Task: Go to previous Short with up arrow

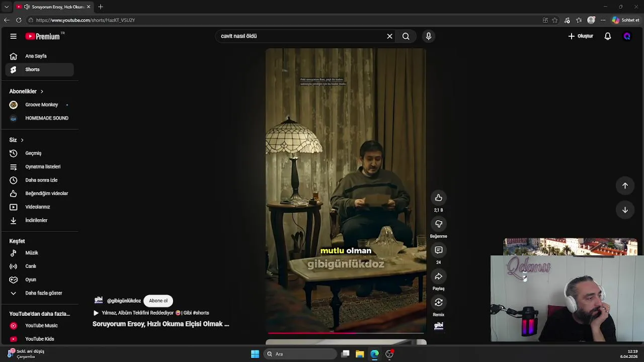Action: [x=625, y=186]
